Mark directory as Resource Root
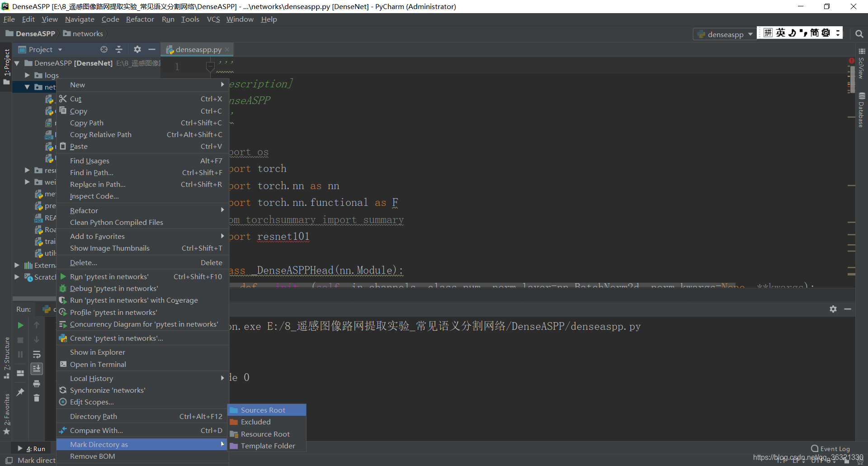 point(267,434)
